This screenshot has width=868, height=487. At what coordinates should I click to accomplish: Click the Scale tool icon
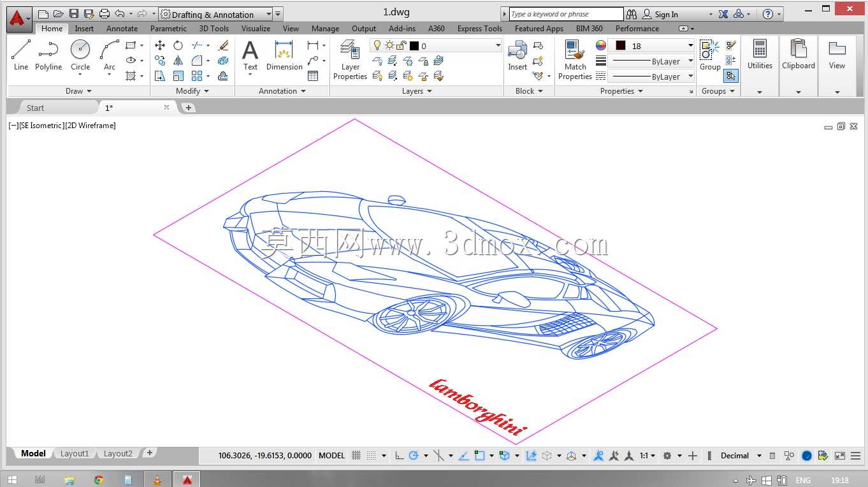click(x=178, y=76)
